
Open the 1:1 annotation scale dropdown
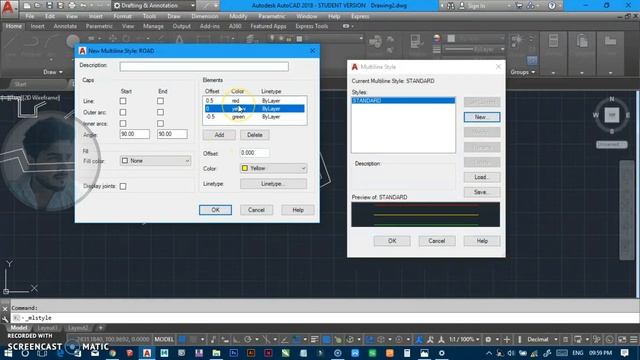pos(464,340)
